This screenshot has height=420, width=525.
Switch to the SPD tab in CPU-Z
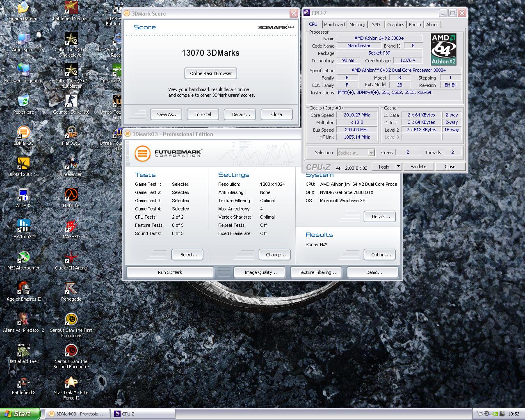[x=376, y=25]
